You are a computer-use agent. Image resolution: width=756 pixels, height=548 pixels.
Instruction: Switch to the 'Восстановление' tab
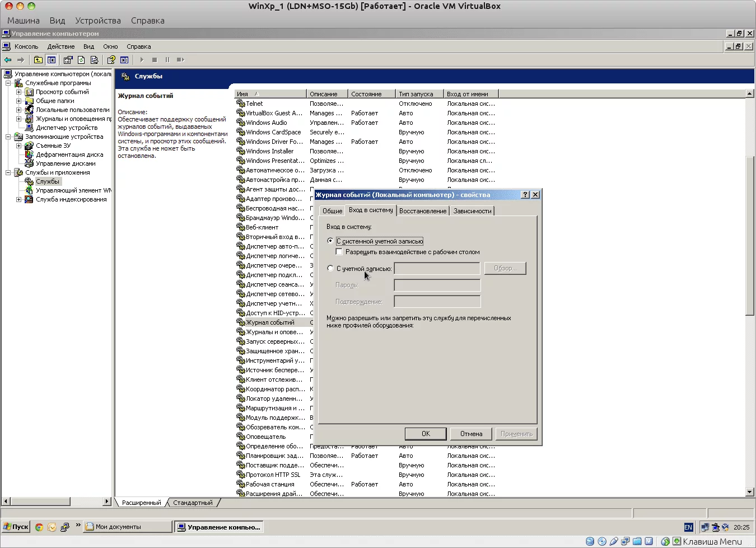(423, 211)
